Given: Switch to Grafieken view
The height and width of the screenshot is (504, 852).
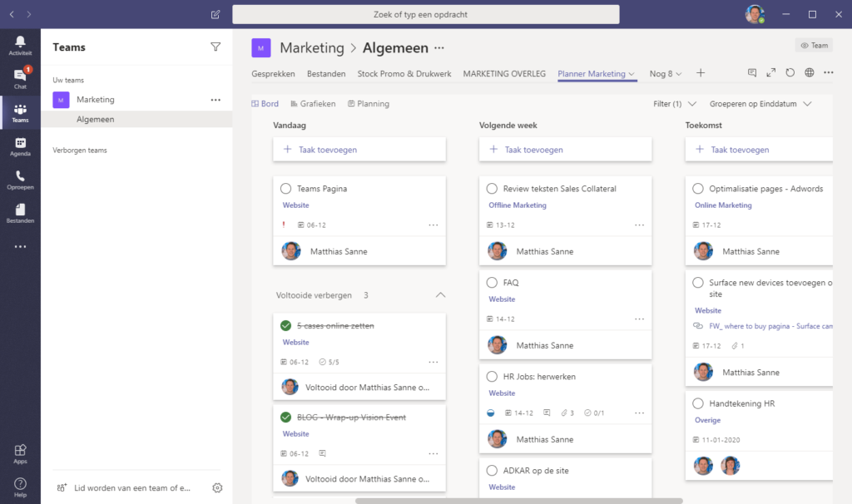Looking at the screenshot, I should [x=313, y=104].
